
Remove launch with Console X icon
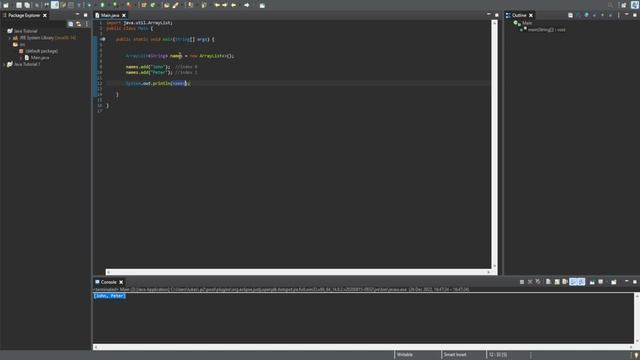pyautogui.click(x=530, y=282)
